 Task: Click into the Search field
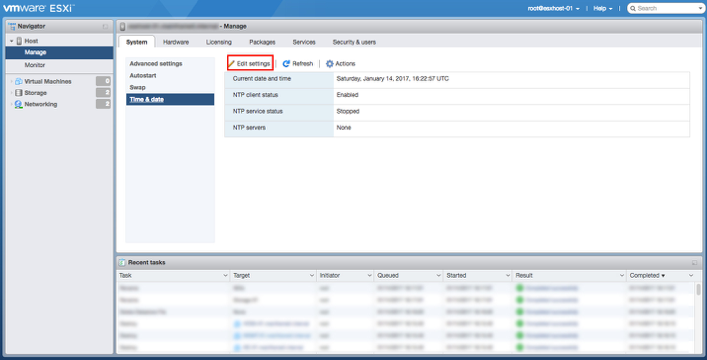(x=666, y=9)
